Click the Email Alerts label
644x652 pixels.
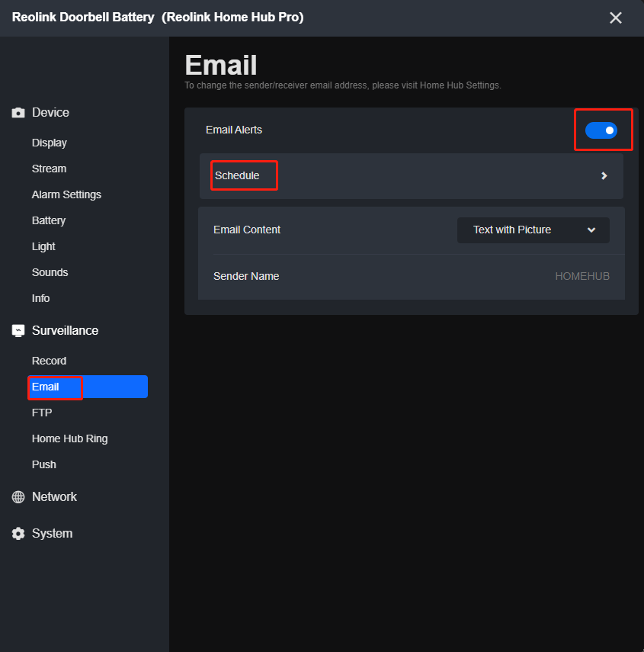click(x=234, y=130)
